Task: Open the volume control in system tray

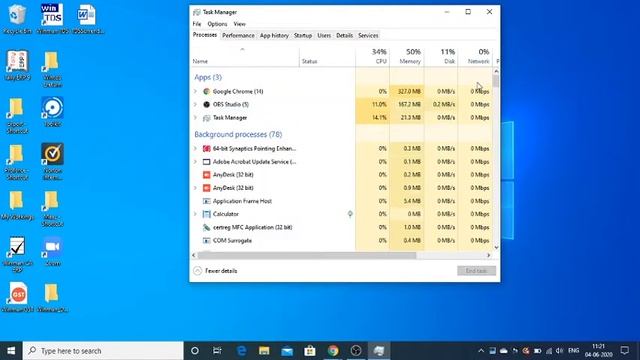Action: tap(559, 351)
